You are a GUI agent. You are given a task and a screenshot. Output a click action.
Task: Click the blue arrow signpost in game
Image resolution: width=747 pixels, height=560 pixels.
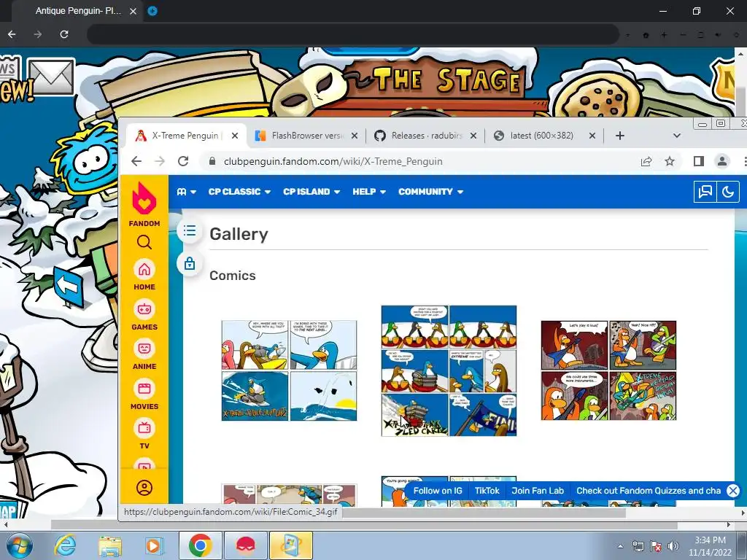(69, 286)
